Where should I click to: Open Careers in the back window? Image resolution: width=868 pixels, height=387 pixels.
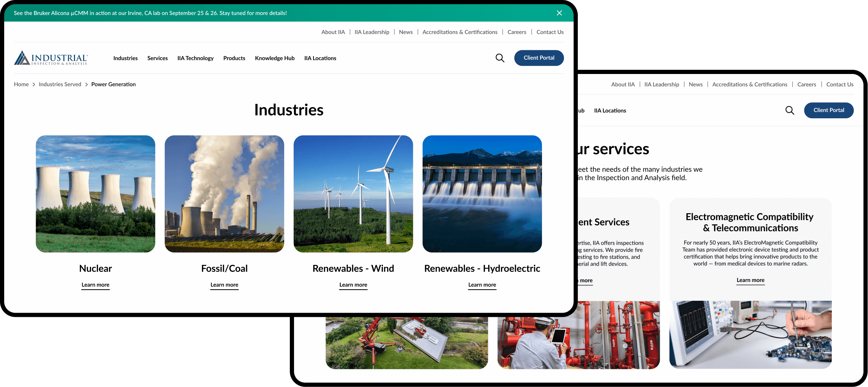(807, 84)
